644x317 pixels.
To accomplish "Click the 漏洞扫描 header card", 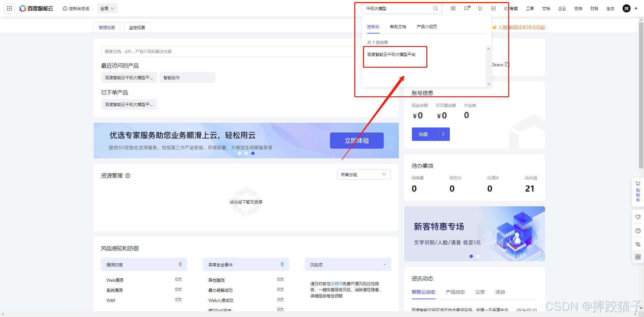I will [x=144, y=264].
